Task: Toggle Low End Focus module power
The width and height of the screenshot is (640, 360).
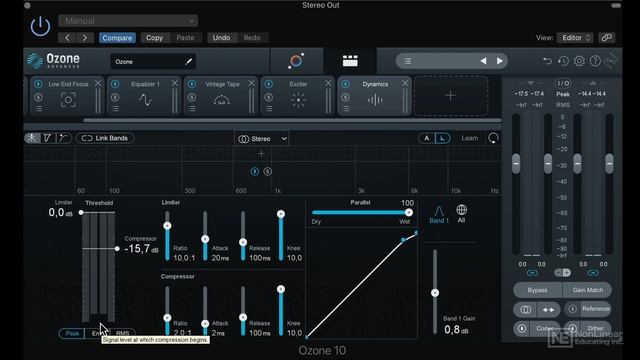Action: tap(38, 84)
